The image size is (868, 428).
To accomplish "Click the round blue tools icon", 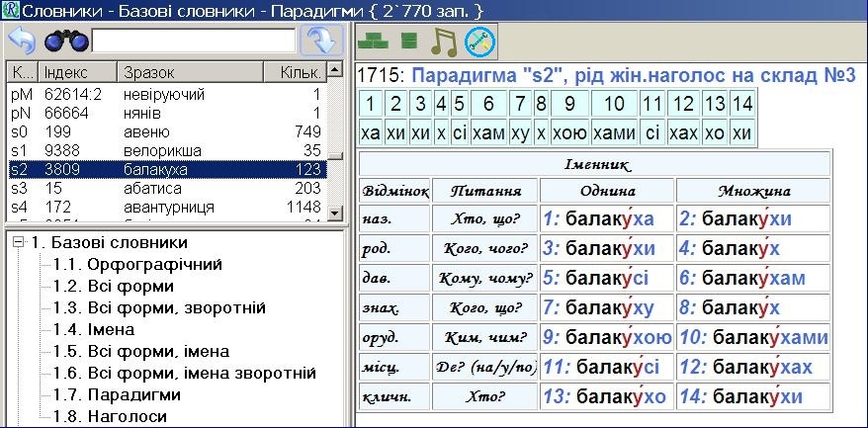I will [479, 41].
